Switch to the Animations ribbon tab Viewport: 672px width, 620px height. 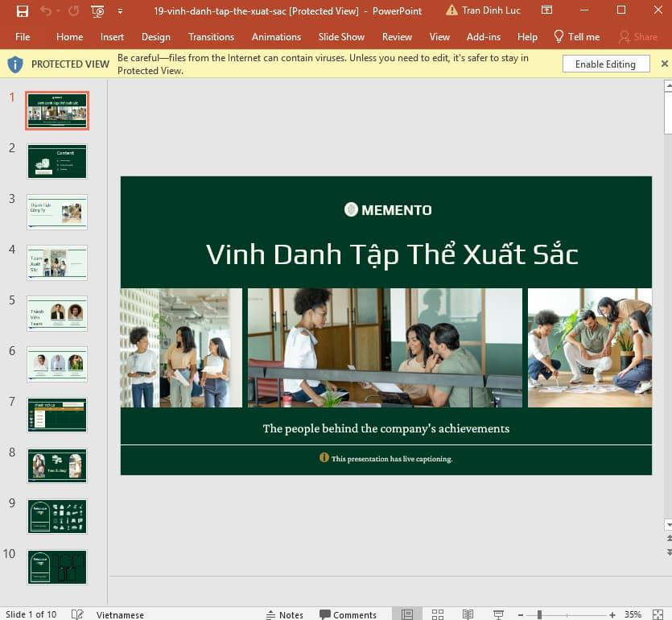276,36
